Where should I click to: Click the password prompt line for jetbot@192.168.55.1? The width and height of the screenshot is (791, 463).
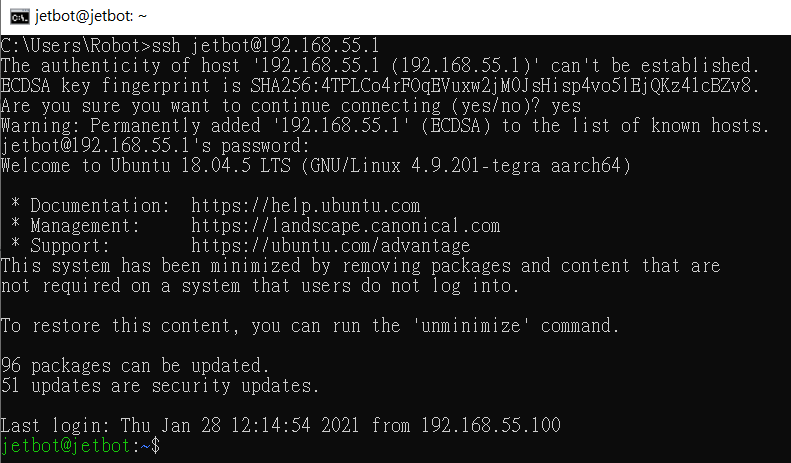coord(155,146)
